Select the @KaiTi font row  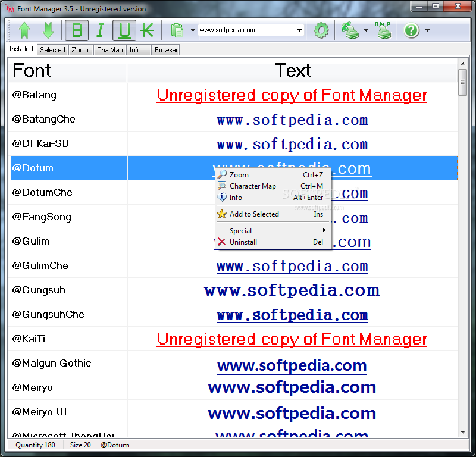click(x=233, y=339)
